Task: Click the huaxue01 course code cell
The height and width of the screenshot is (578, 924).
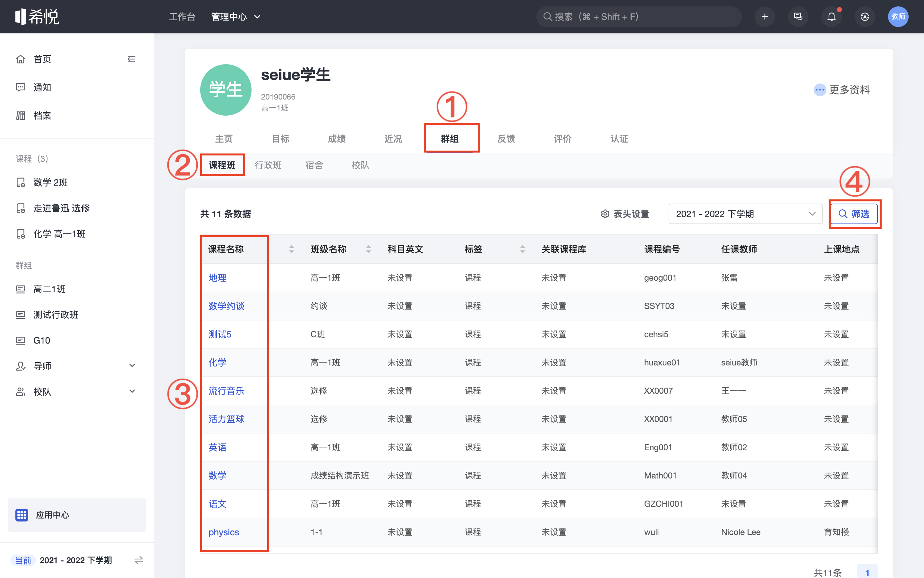Action: (662, 363)
